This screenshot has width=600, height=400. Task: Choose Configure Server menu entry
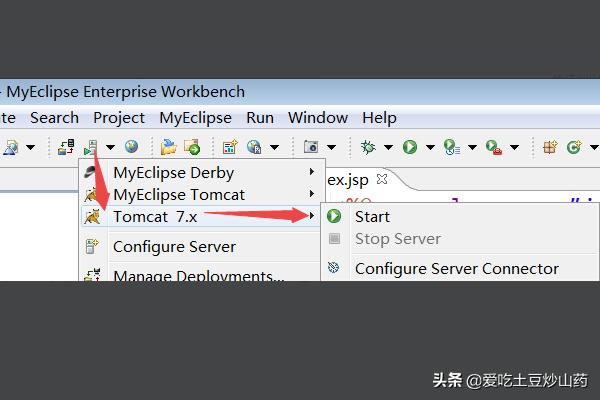click(174, 246)
